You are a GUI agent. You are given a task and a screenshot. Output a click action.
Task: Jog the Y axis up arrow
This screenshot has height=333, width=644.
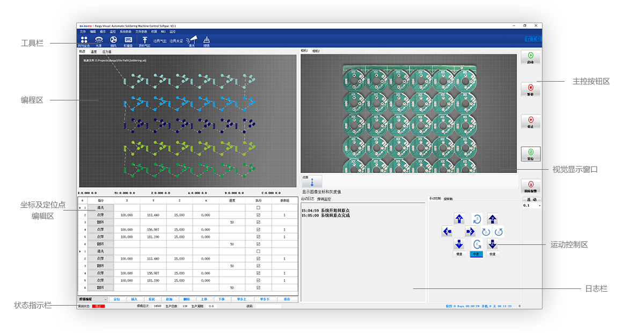point(459,219)
